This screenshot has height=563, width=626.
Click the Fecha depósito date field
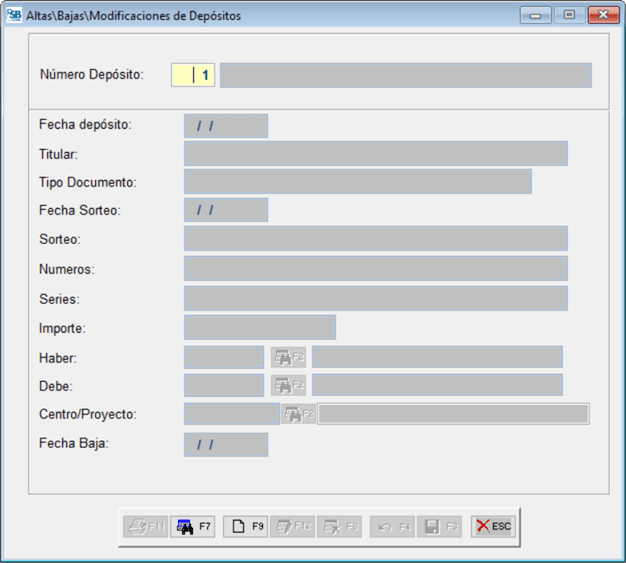225,126
